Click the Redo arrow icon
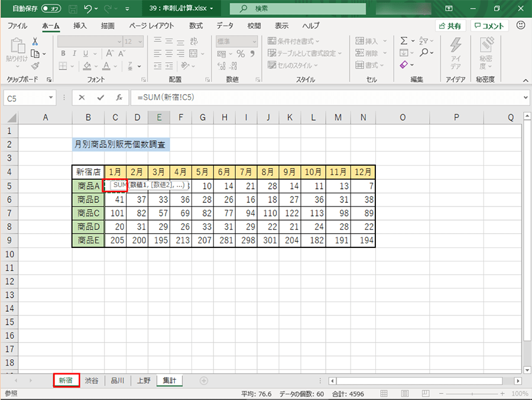 click(109, 9)
